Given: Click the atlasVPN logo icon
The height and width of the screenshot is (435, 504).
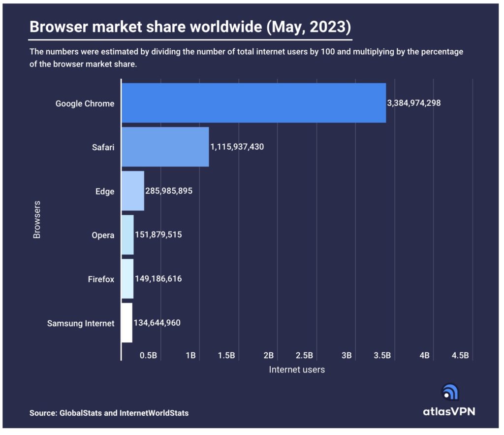Looking at the screenshot, I should point(450,392).
